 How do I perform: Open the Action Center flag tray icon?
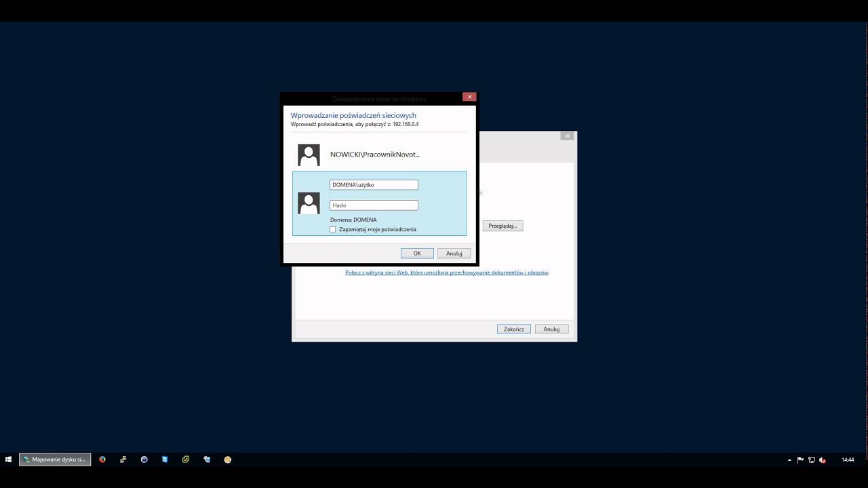click(801, 460)
